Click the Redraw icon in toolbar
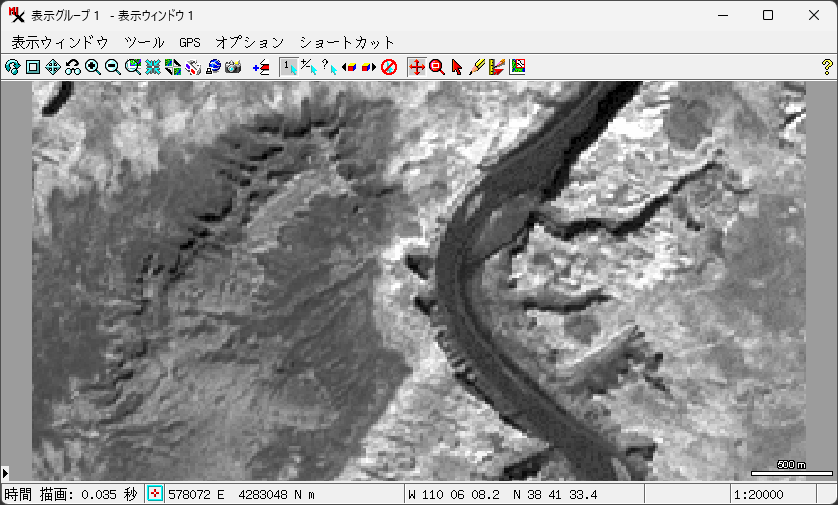 tap(13, 67)
